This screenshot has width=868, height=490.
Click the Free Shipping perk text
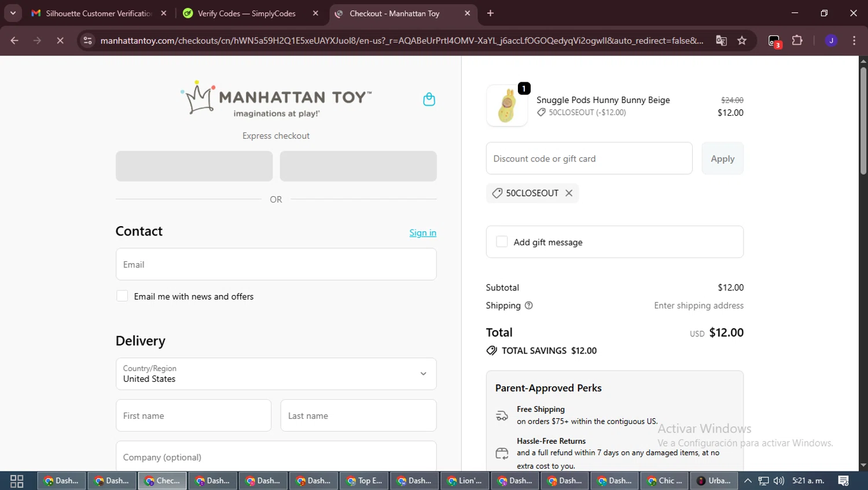[x=587, y=415]
